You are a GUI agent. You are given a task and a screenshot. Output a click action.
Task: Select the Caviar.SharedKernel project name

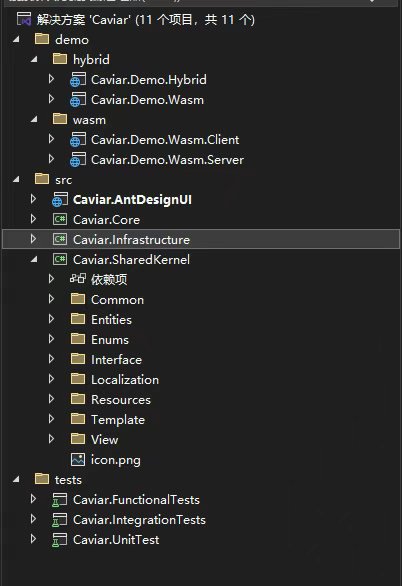131,259
